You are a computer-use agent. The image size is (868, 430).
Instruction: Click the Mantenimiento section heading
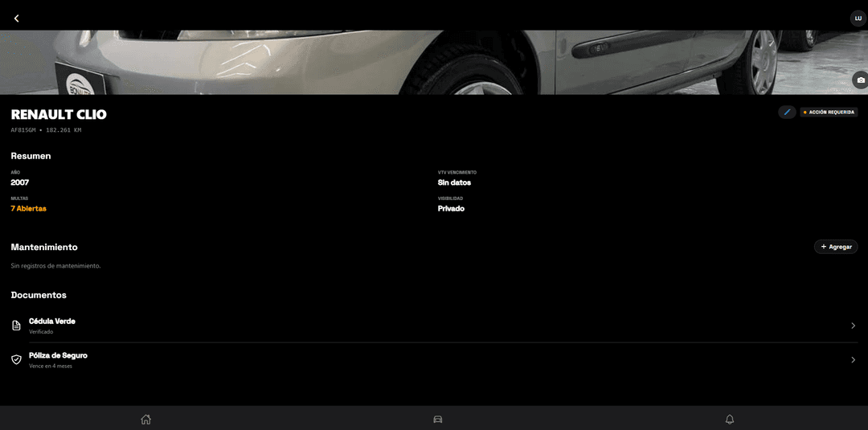click(x=44, y=247)
